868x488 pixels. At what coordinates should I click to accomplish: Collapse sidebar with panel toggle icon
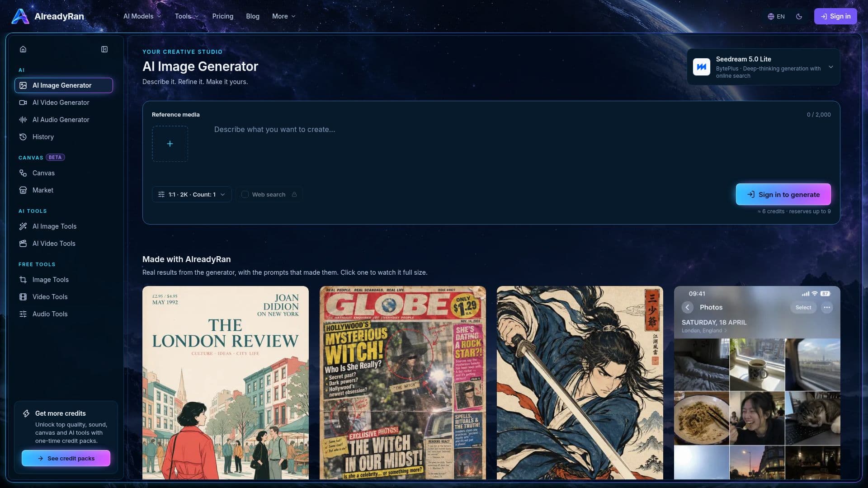[104, 49]
